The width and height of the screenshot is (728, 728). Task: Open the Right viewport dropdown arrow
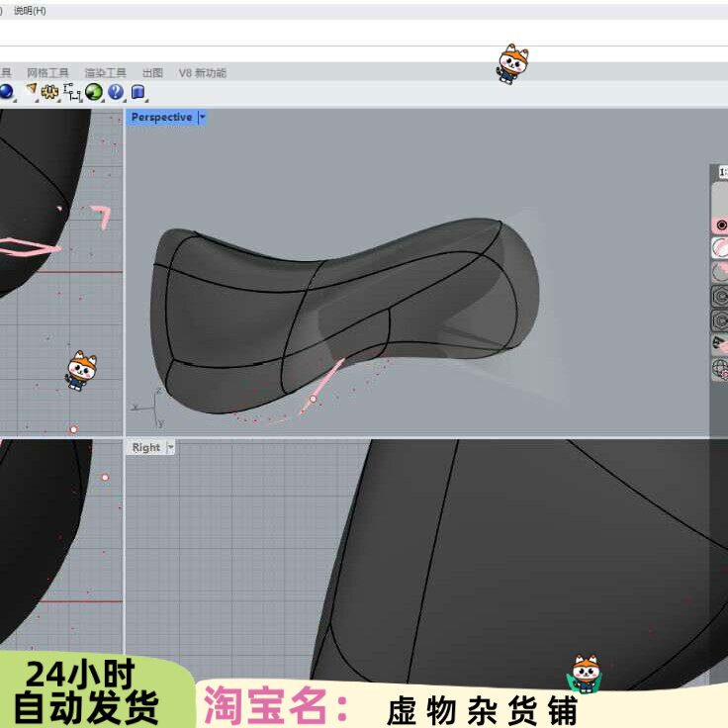170,447
